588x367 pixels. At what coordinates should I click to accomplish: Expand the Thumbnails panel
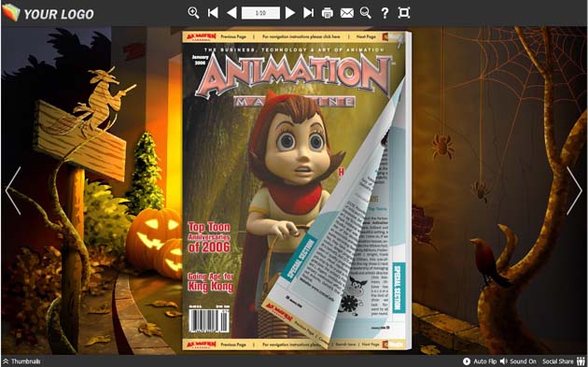(21, 361)
